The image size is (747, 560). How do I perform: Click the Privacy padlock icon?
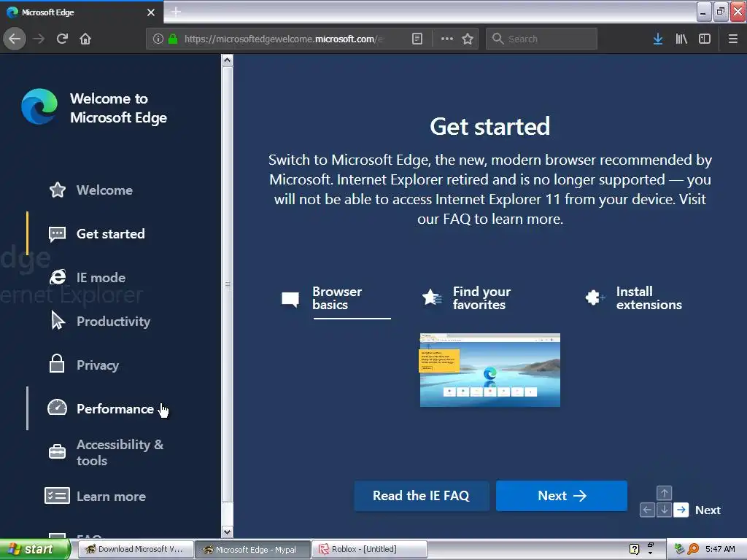pyautogui.click(x=57, y=363)
